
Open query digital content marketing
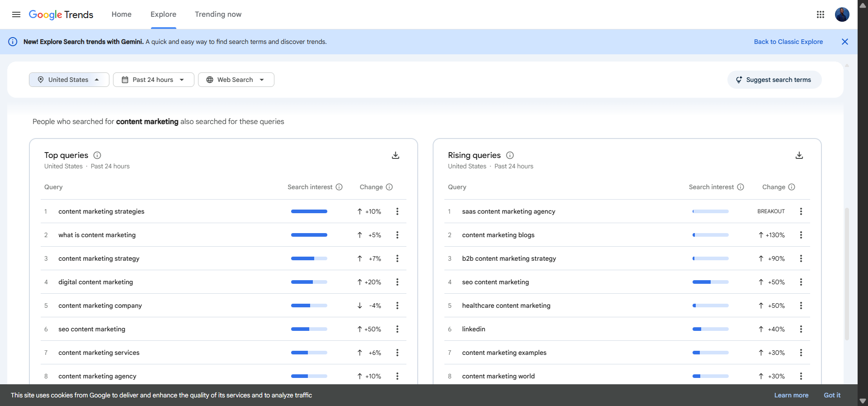[96, 282]
